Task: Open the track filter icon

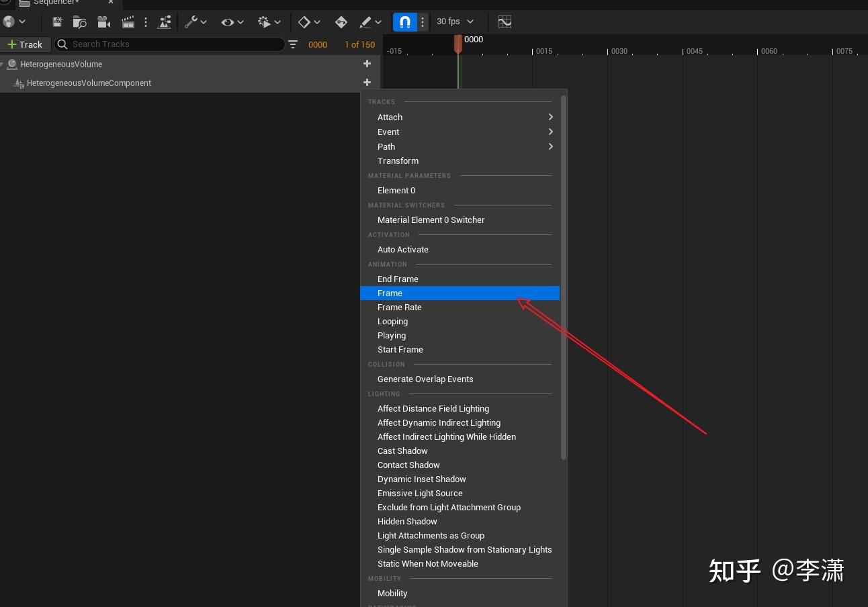Action: point(293,44)
